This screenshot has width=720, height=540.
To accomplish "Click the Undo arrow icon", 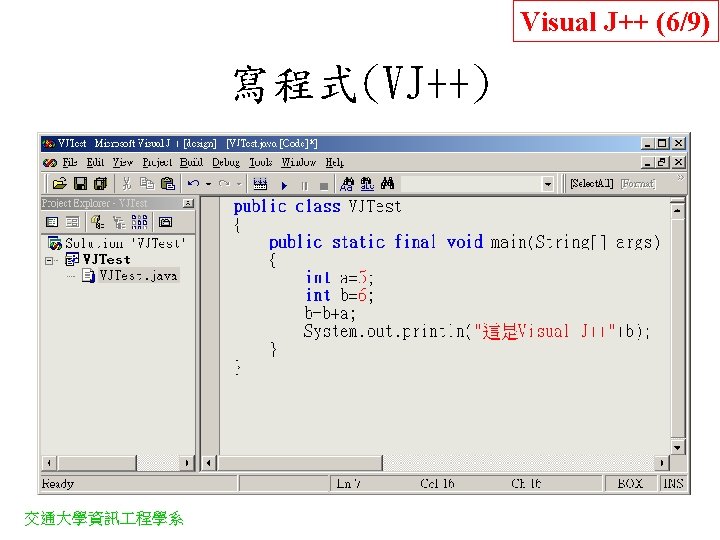I will pos(193,184).
